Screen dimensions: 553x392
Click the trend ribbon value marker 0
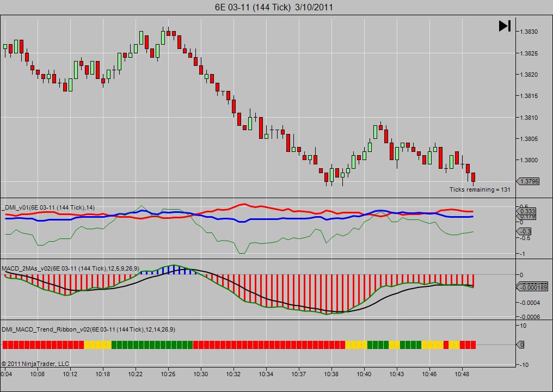[x=521, y=345]
